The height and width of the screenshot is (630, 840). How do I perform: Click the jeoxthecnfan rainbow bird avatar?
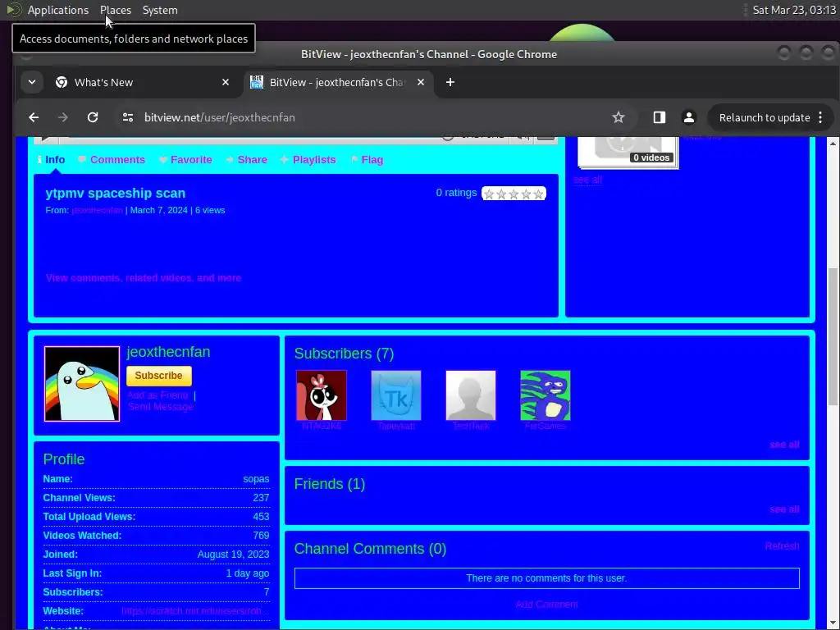coord(82,384)
